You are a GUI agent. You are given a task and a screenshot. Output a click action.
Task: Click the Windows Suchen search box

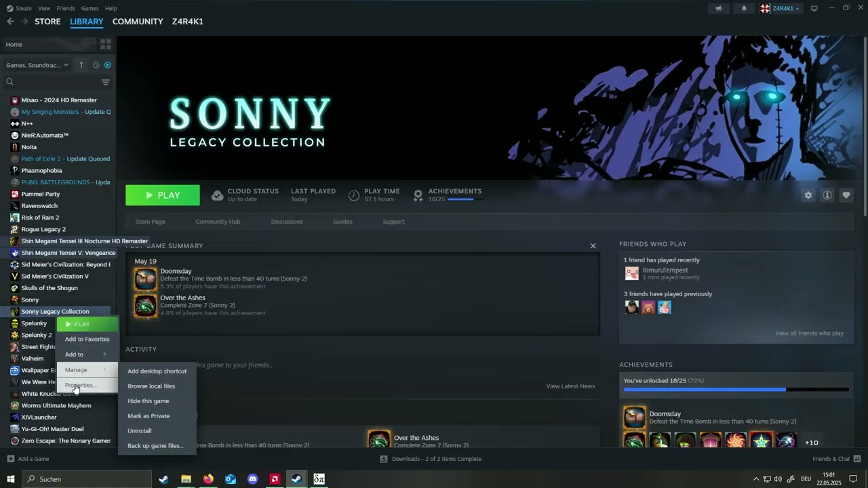[87, 479]
